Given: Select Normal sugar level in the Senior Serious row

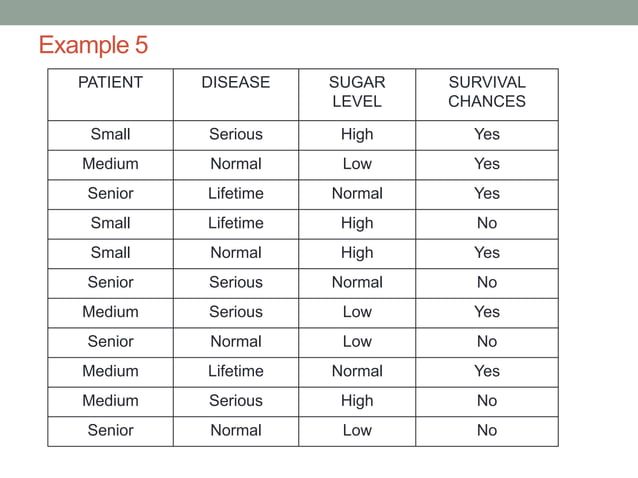Looking at the screenshot, I should 357,282.
